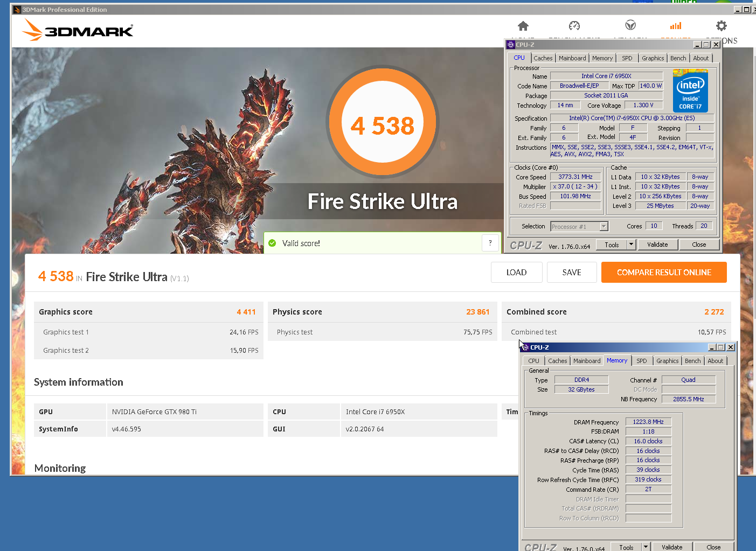Click NVIDIA GeForce GTX 980 Ti GPU value
This screenshot has width=756, height=551.
(x=154, y=412)
